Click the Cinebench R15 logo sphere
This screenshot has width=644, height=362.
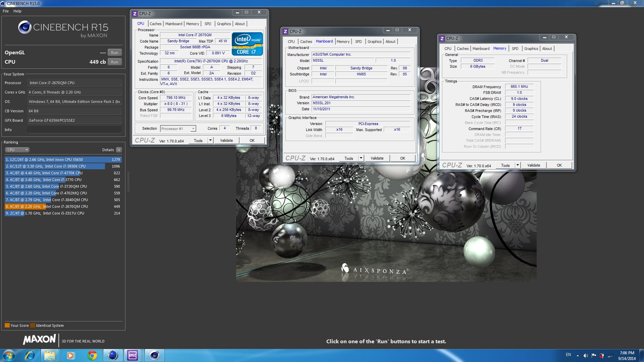[24, 27]
